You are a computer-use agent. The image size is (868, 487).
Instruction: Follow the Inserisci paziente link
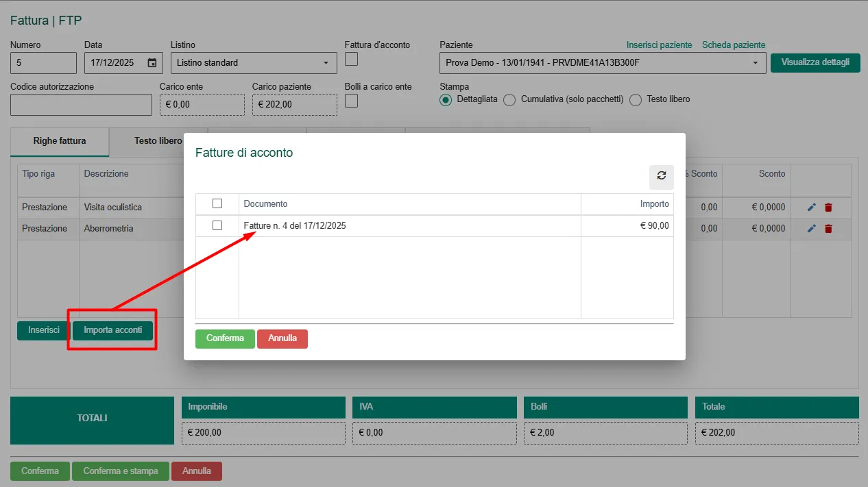pos(659,45)
